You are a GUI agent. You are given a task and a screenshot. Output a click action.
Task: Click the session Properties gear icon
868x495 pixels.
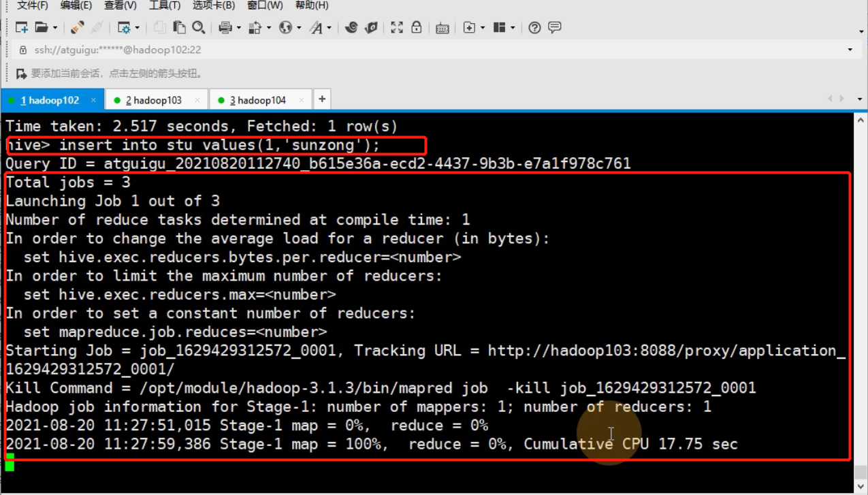tap(124, 27)
